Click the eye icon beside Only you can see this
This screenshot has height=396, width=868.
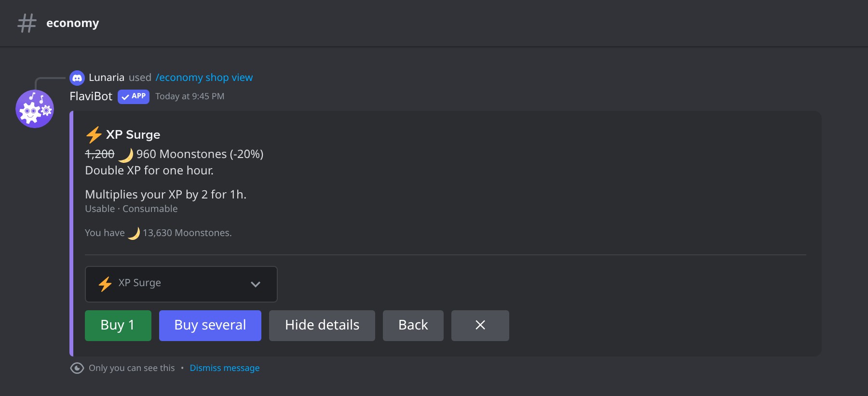(77, 368)
